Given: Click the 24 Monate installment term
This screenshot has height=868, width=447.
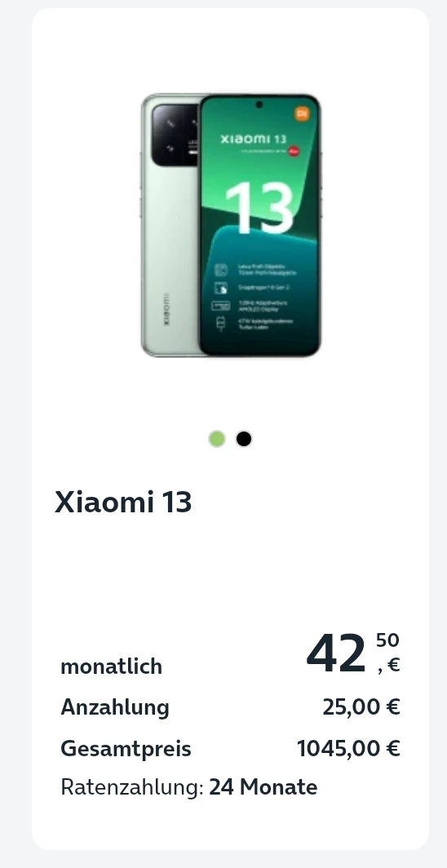Looking at the screenshot, I should click(x=263, y=786).
